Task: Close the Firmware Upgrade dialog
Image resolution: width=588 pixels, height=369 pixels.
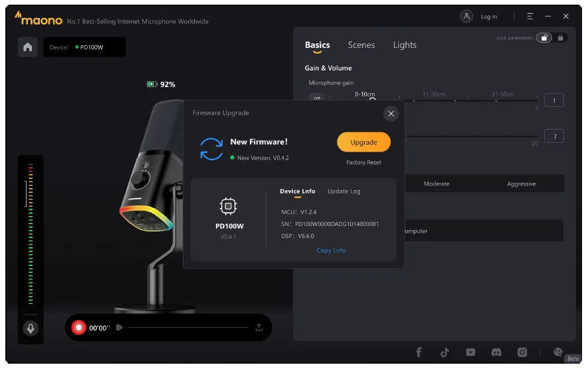Action: [x=391, y=114]
